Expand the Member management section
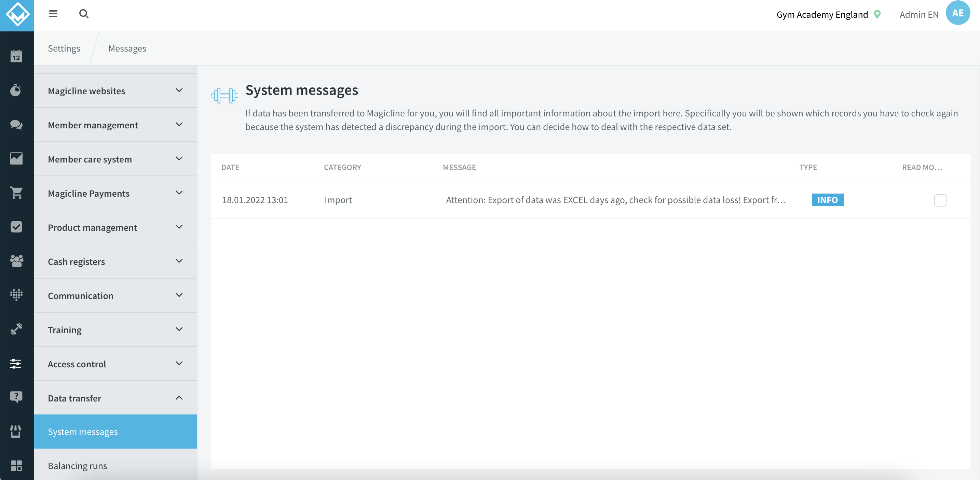980x480 pixels. click(x=115, y=125)
